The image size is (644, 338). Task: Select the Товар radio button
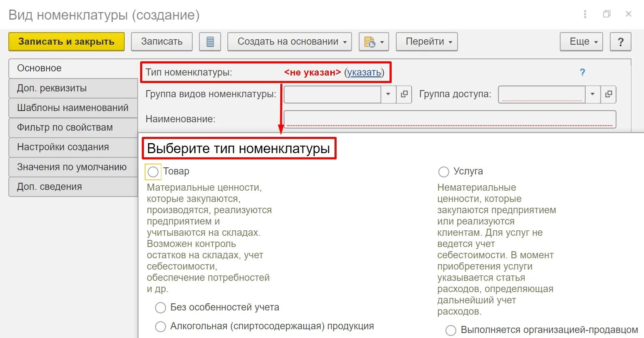click(x=153, y=172)
